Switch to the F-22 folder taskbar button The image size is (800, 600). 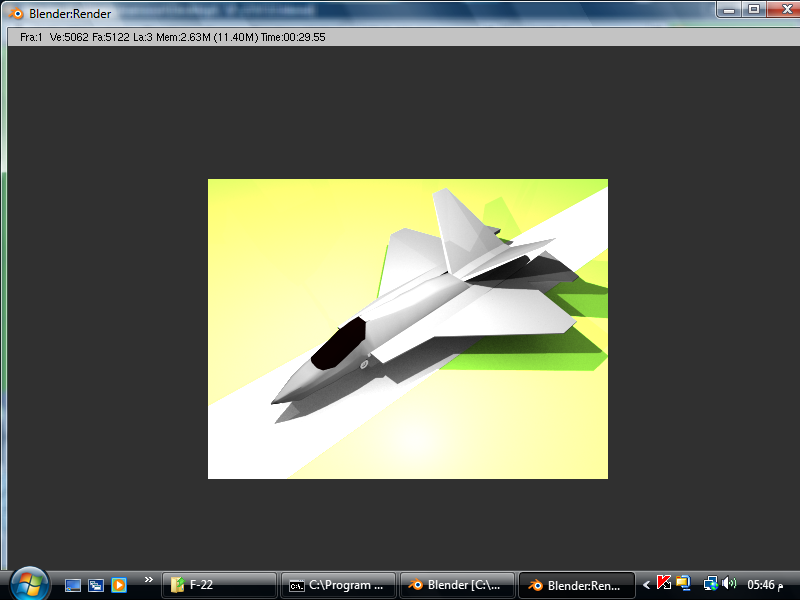point(219,585)
